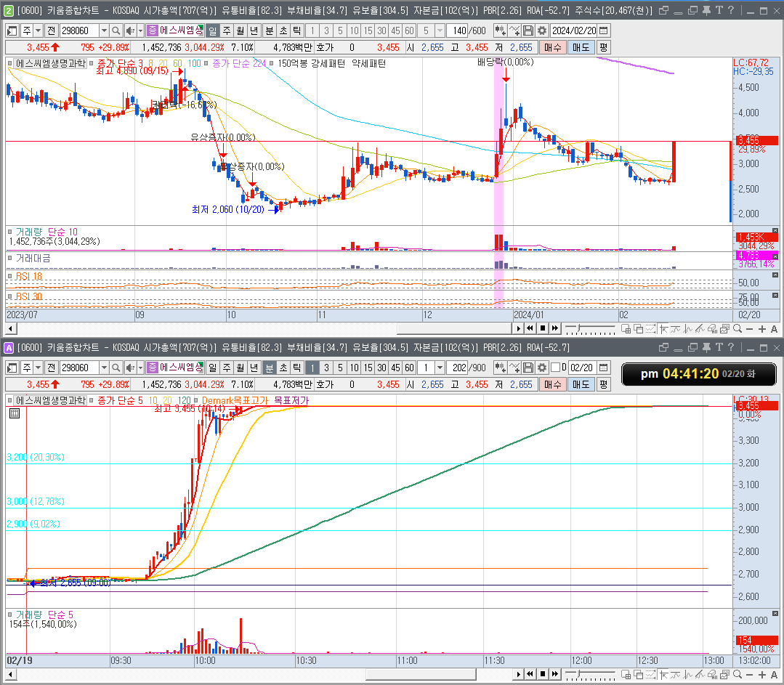Add candle indicator icon in top chart toolbar
This screenshot has width=784, height=685.
[x=500, y=31]
